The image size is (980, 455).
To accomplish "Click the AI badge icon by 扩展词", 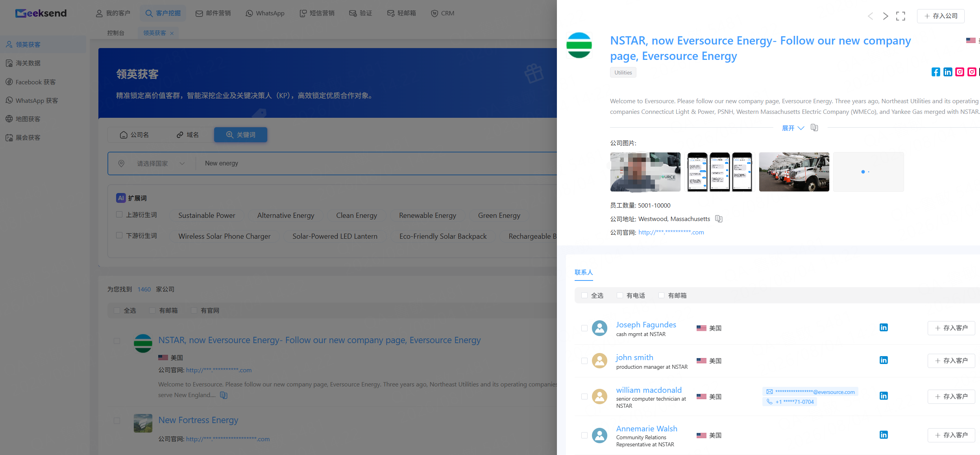I will coord(121,198).
